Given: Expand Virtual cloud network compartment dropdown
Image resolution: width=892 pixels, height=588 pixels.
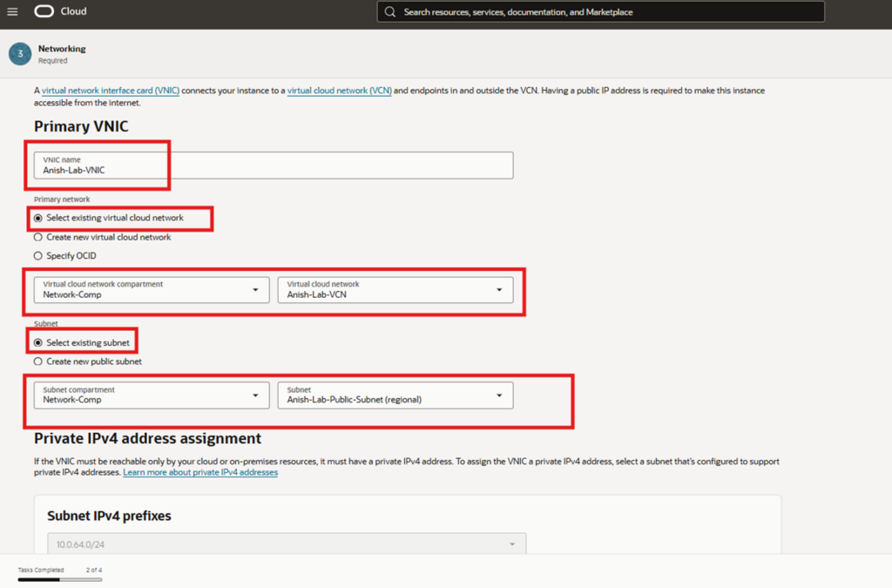Looking at the screenshot, I should coord(152,290).
